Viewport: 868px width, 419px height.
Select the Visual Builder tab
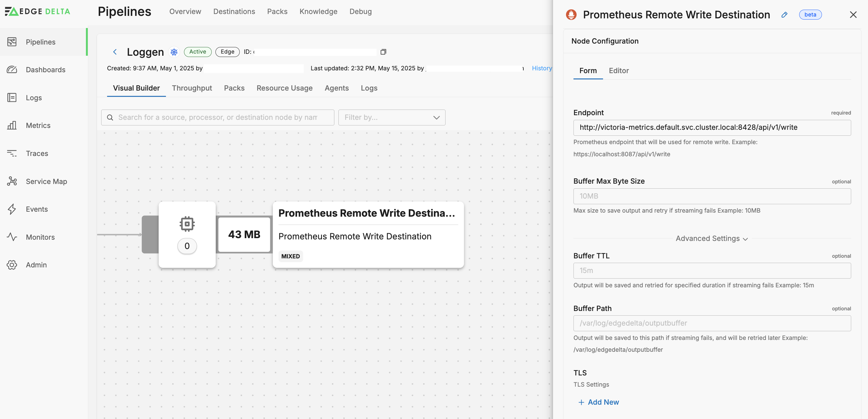tap(136, 88)
